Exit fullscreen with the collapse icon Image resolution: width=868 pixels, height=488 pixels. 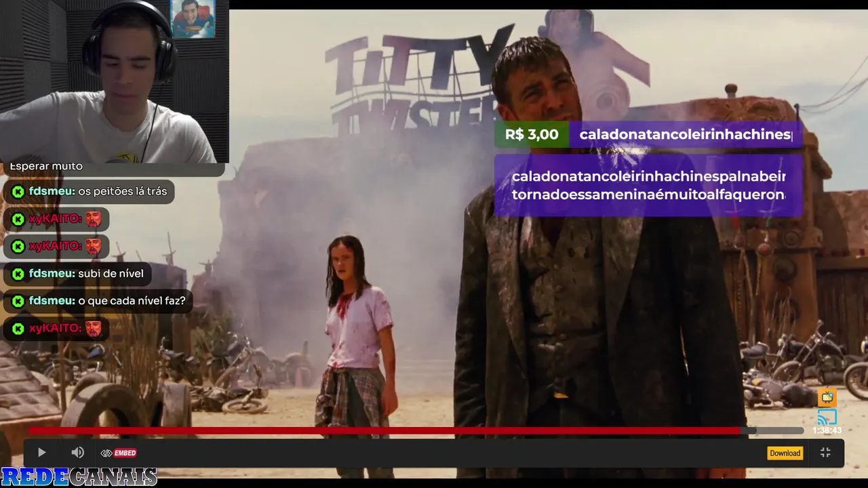click(825, 453)
